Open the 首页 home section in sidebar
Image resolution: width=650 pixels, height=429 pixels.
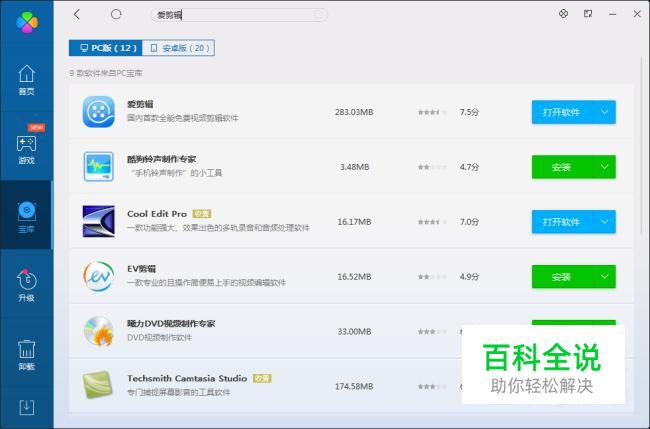point(27,80)
